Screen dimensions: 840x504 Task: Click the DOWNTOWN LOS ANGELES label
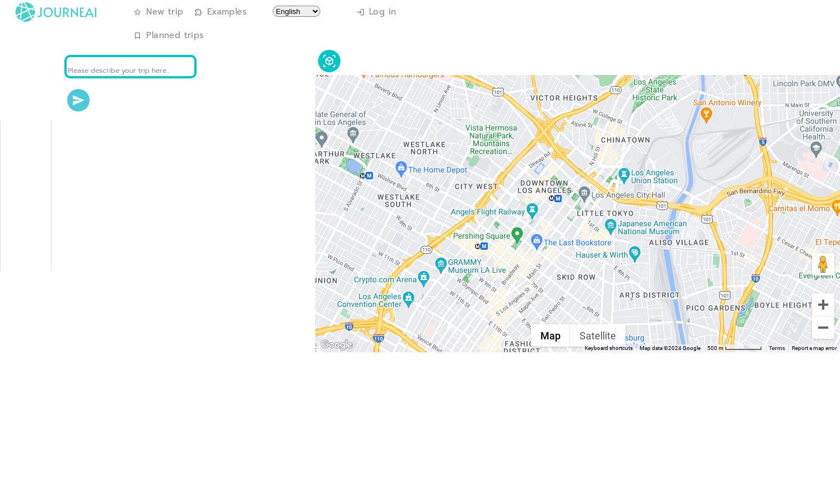point(544,187)
